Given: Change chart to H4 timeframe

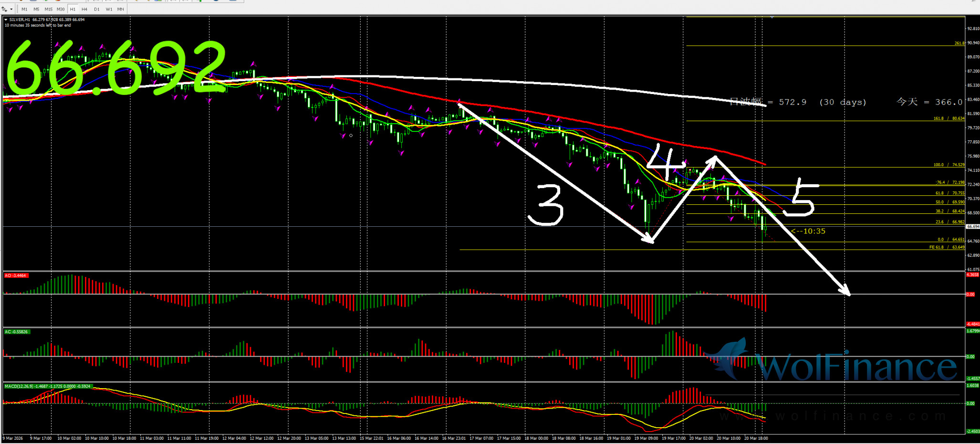Looking at the screenshot, I should point(84,9).
